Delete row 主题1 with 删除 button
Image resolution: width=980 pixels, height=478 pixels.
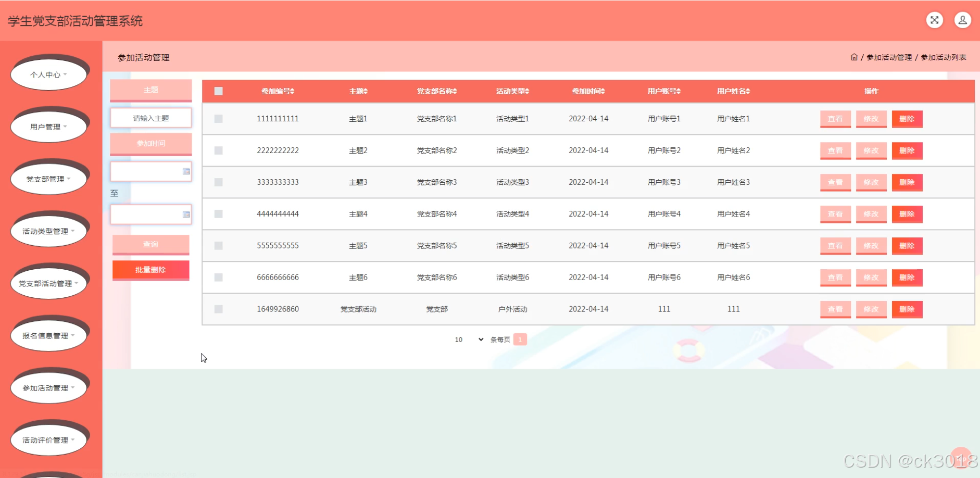pyautogui.click(x=907, y=119)
